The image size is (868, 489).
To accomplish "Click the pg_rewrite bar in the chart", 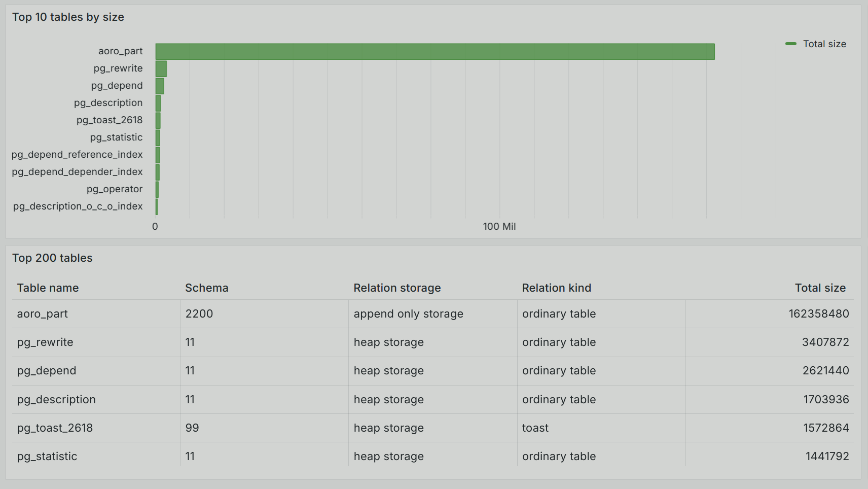I will coord(161,68).
